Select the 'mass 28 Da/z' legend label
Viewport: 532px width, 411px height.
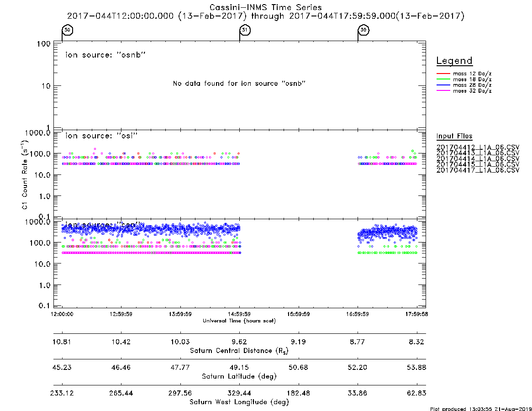(x=472, y=85)
